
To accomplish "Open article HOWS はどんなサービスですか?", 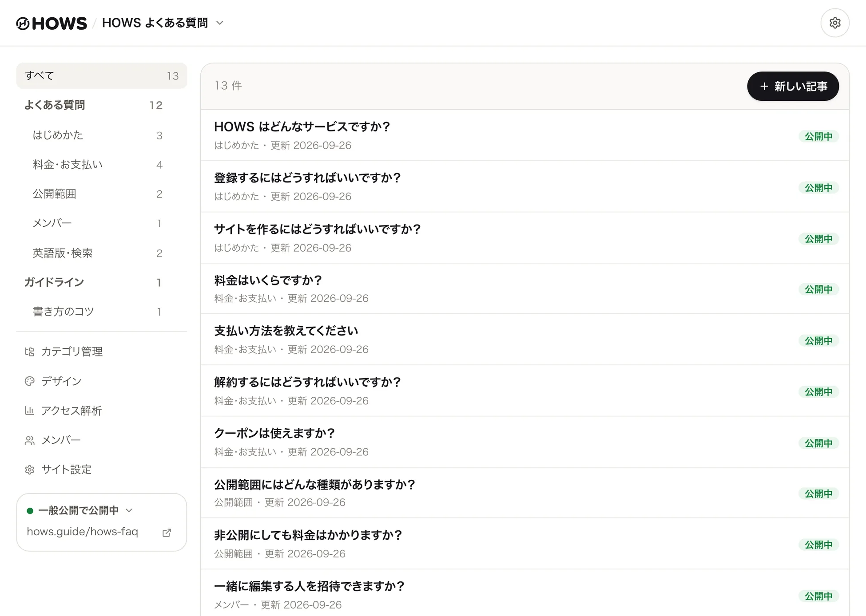I will pos(524,135).
